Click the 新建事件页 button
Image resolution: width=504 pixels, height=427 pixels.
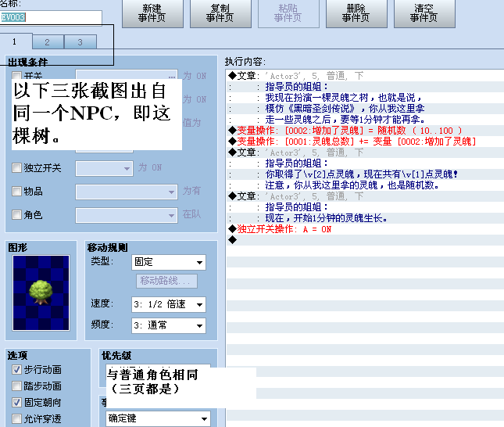coord(152,13)
